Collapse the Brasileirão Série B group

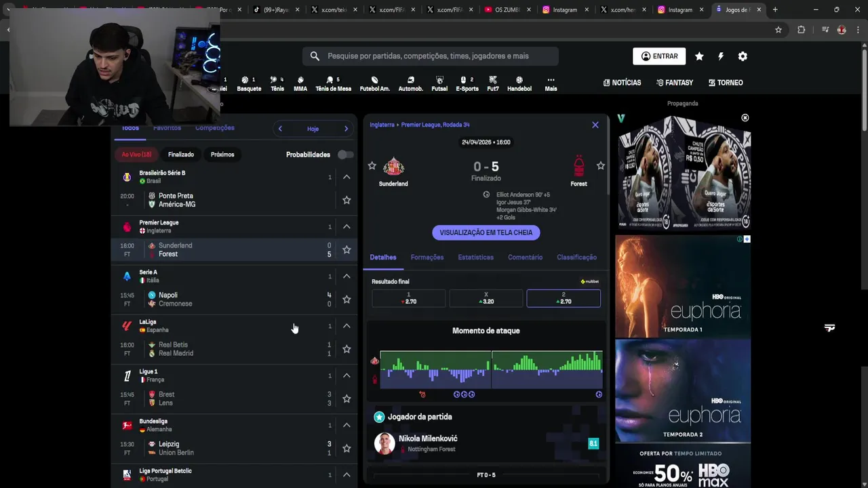[x=346, y=177]
